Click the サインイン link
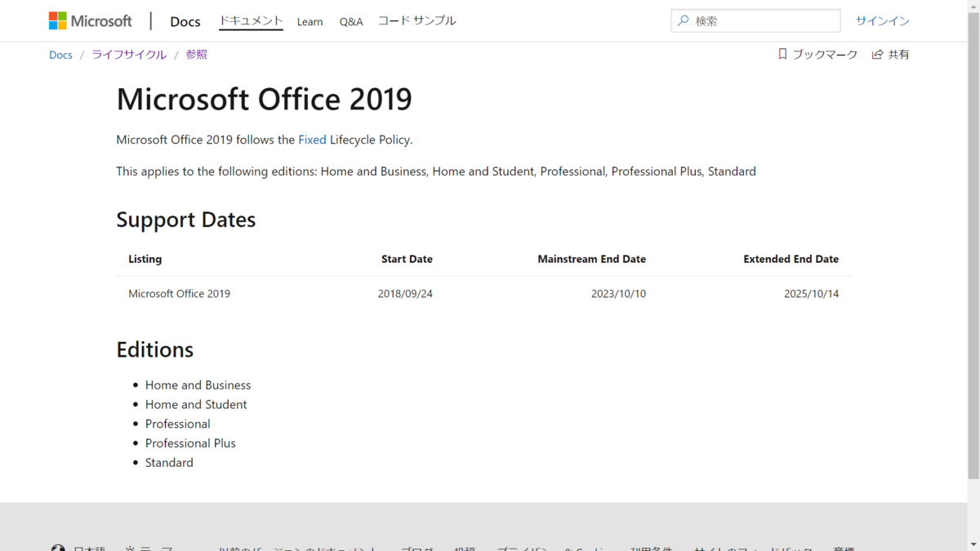Screen dimensions: 980x551 tap(882, 21)
